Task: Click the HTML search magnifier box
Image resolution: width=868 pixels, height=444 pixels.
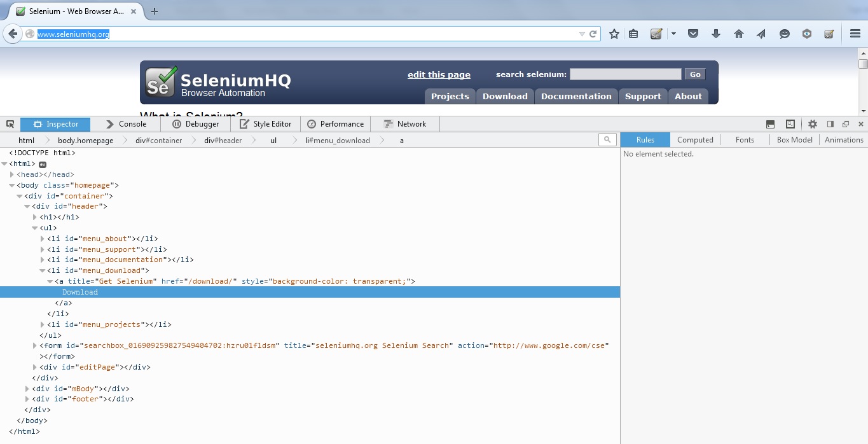Action: 607,139
